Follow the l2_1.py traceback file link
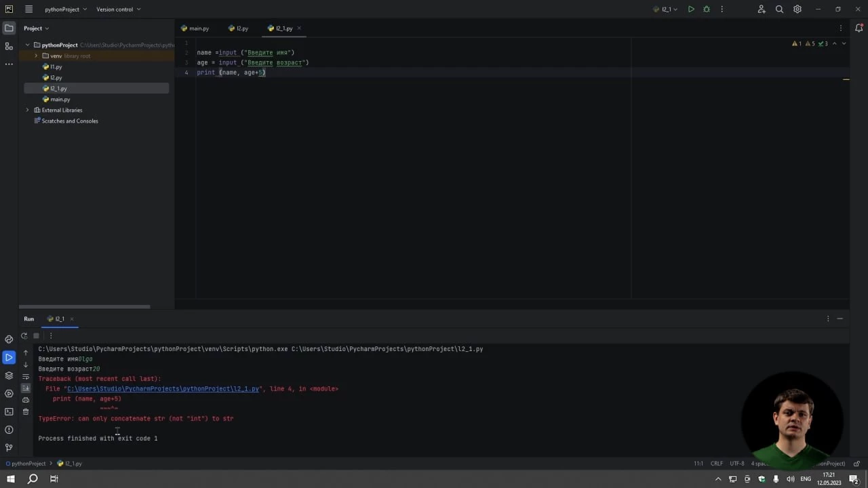The width and height of the screenshot is (868, 488). [163, 389]
